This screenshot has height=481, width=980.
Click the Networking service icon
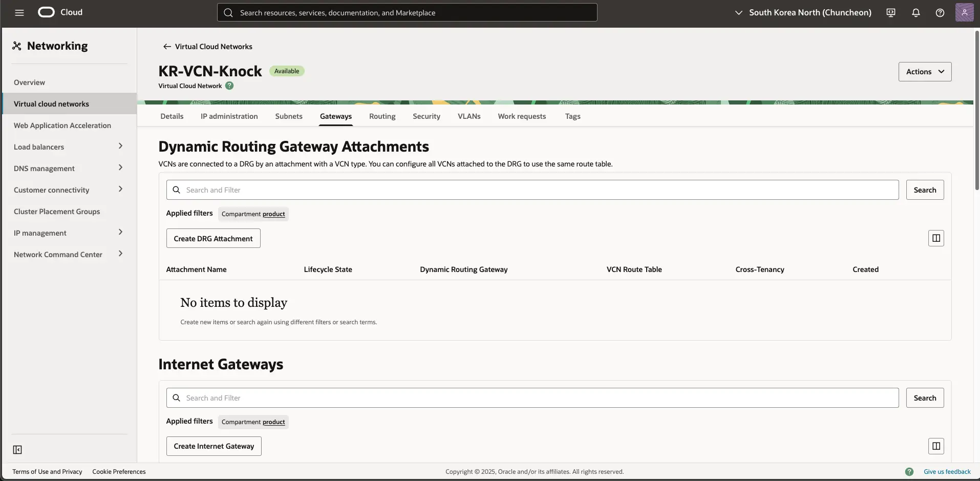click(17, 46)
